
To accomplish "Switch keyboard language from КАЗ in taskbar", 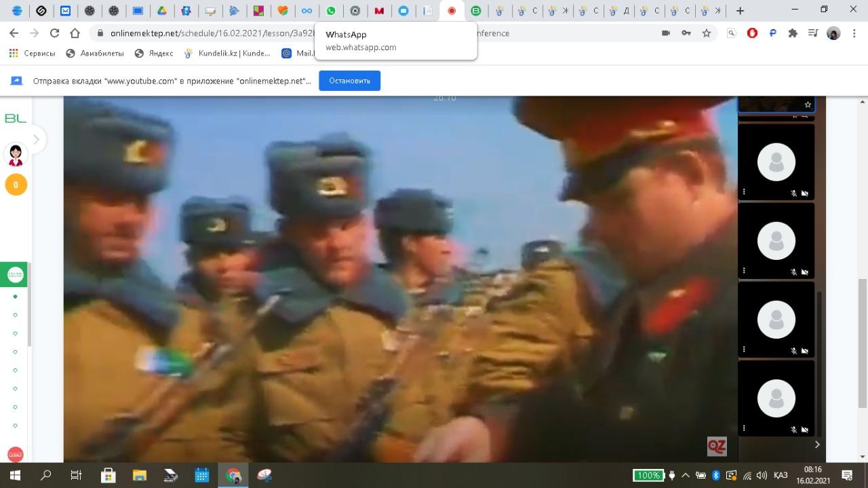I will pos(781,475).
